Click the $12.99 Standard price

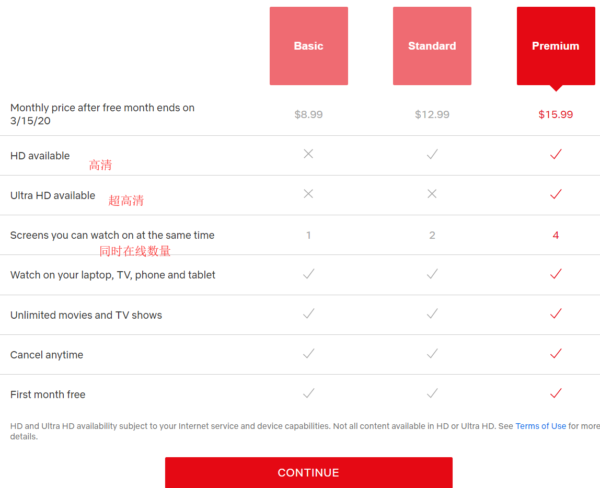(432, 114)
